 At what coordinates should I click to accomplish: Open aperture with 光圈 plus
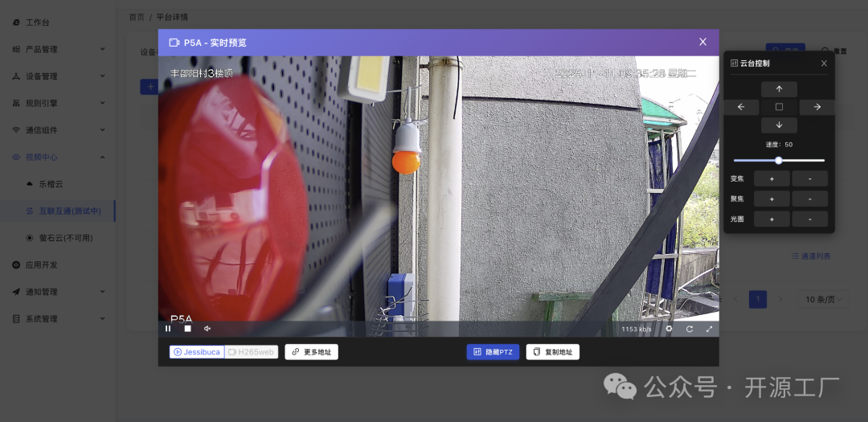772,219
